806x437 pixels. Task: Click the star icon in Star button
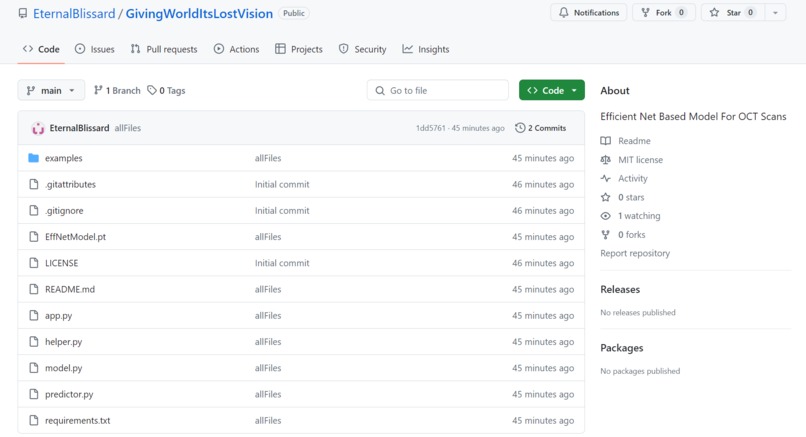tap(714, 12)
